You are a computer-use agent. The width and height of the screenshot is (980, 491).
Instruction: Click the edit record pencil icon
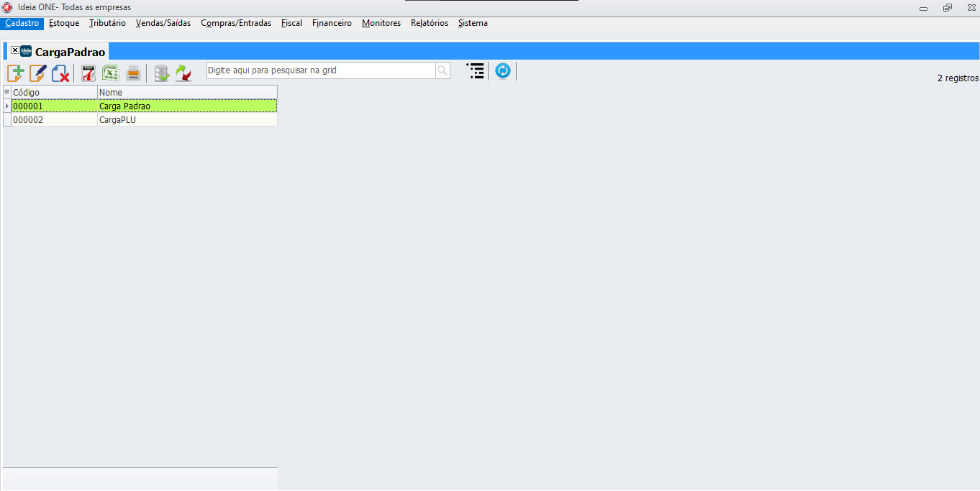[x=38, y=73]
